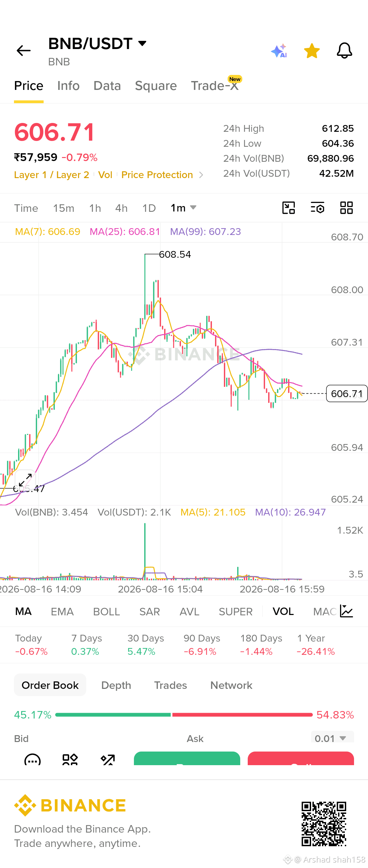368x868 pixels.
Task: Enable the EMA indicator
Action: click(x=62, y=612)
